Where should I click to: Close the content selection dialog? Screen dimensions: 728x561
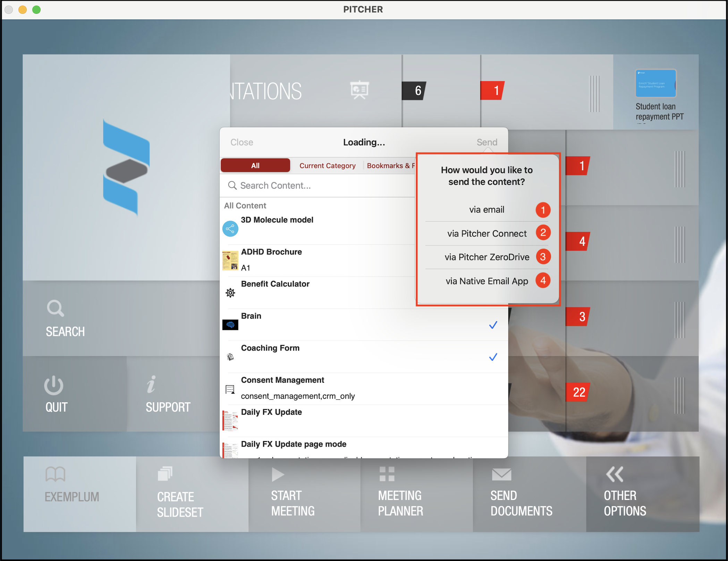pyautogui.click(x=242, y=142)
